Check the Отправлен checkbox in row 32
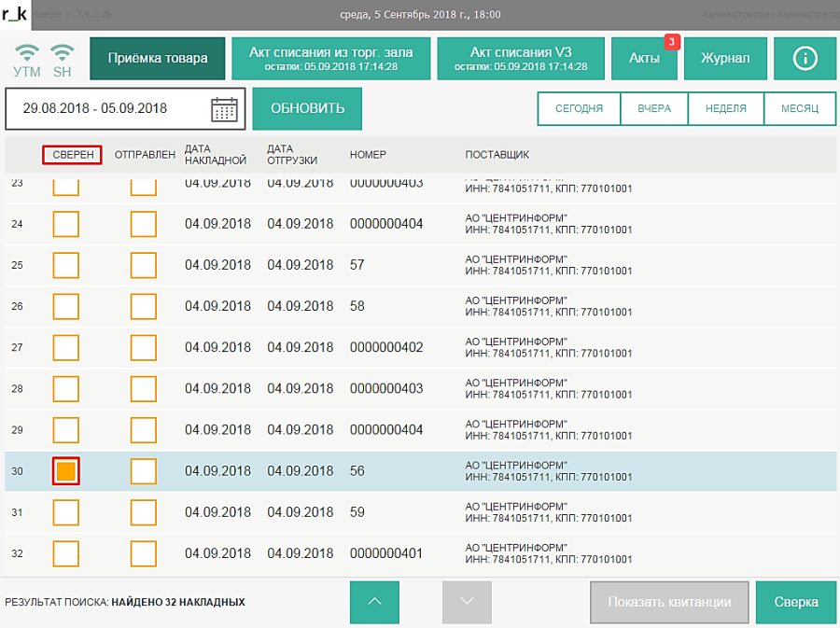The image size is (840, 628). 143,553
